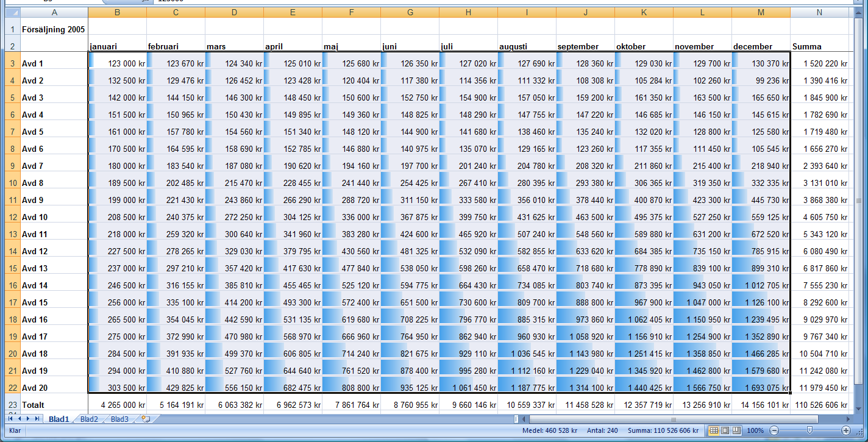Select column B header

pyautogui.click(x=117, y=12)
